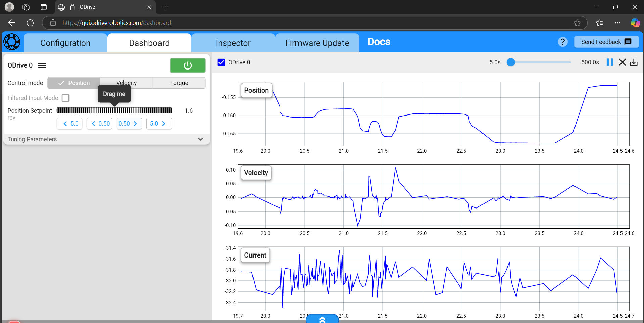Click the 1.6 setpoint value

coord(189,111)
